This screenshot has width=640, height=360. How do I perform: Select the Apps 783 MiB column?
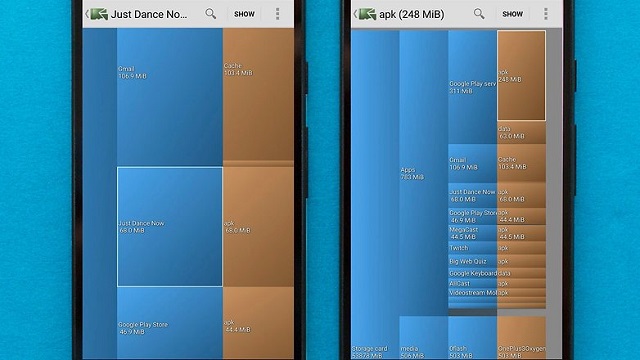(x=424, y=172)
